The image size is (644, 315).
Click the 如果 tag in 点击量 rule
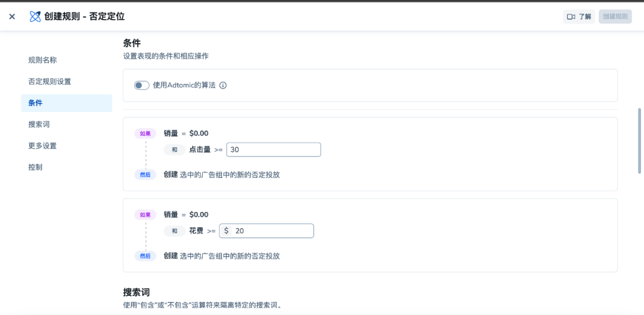point(145,133)
